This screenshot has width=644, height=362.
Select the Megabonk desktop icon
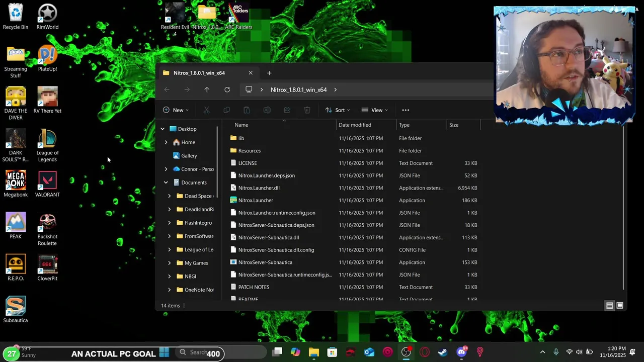(x=16, y=185)
